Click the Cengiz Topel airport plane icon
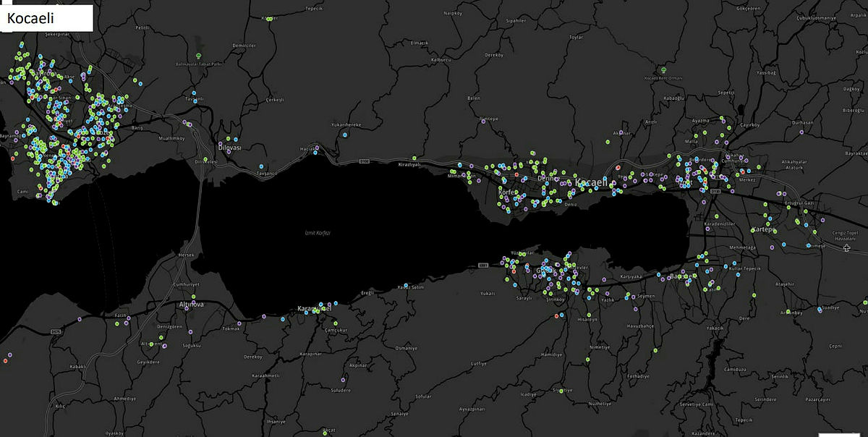Viewport: 868px width, 437px height. tap(847, 248)
